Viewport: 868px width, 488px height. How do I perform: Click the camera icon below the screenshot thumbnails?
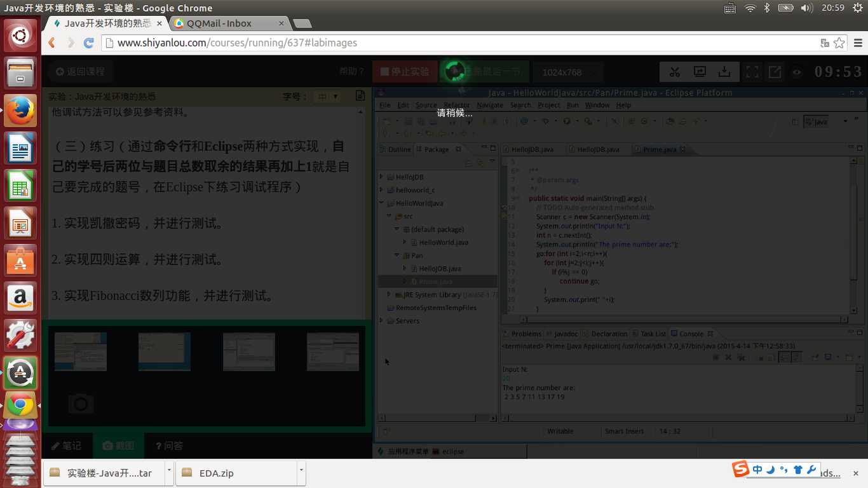[x=81, y=403]
